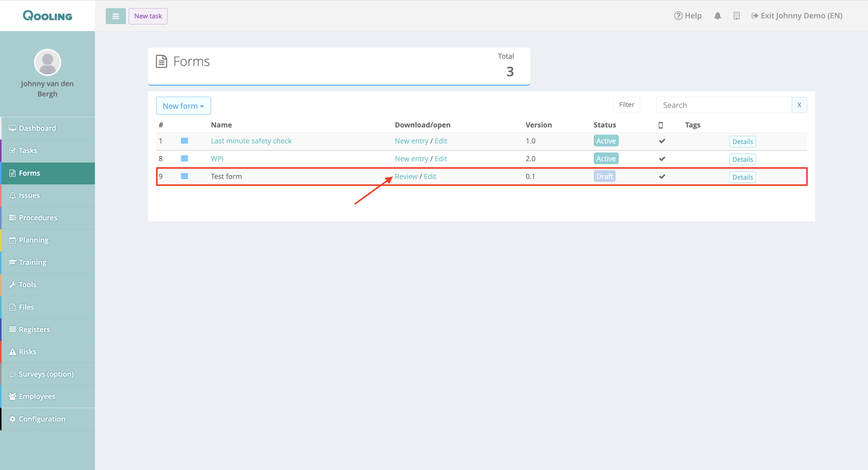Open the Filter options
The width and height of the screenshot is (868, 470).
pos(626,105)
